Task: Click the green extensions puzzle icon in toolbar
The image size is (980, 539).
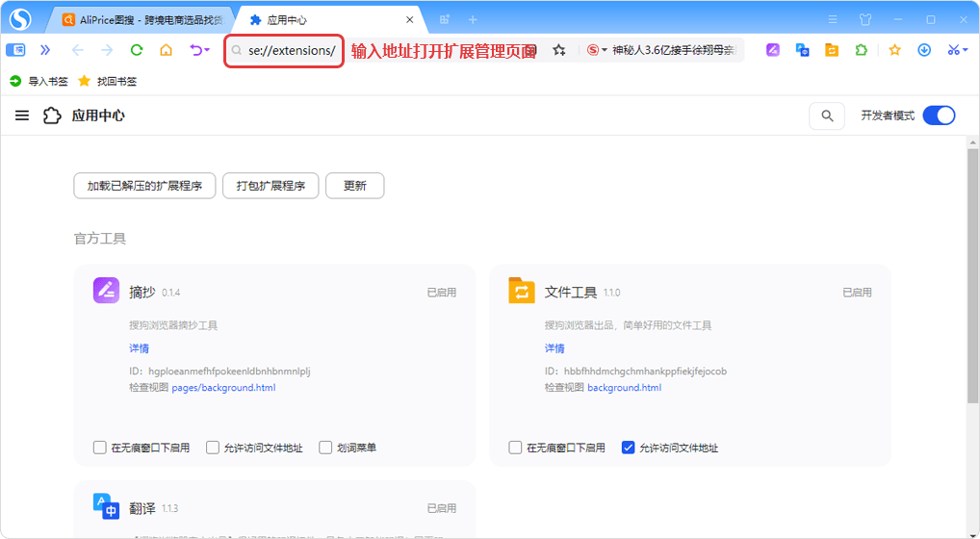Action: tap(861, 50)
